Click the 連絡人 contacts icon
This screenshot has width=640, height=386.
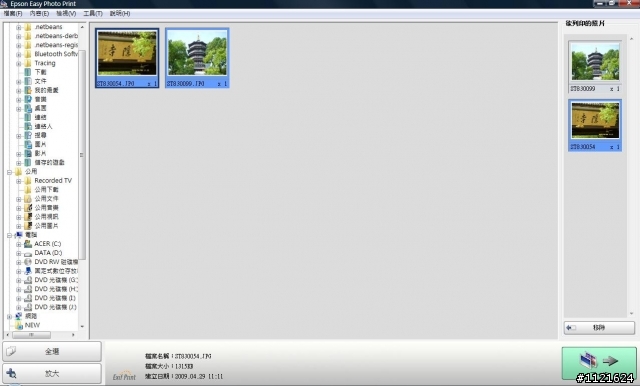[x=28, y=126]
